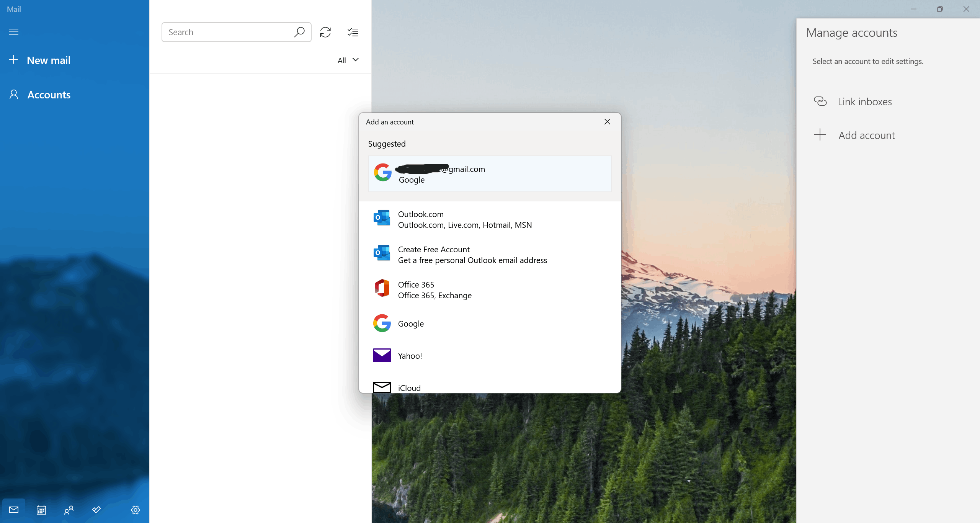This screenshot has height=523, width=980.
Task: Open the Calendar app icon
Action: click(41, 510)
